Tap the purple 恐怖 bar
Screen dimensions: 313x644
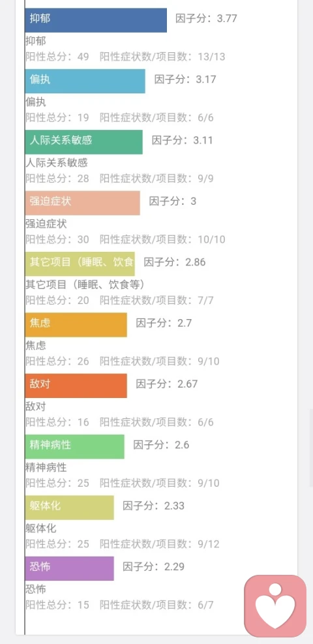pyautogui.click(x=69, y=568)
